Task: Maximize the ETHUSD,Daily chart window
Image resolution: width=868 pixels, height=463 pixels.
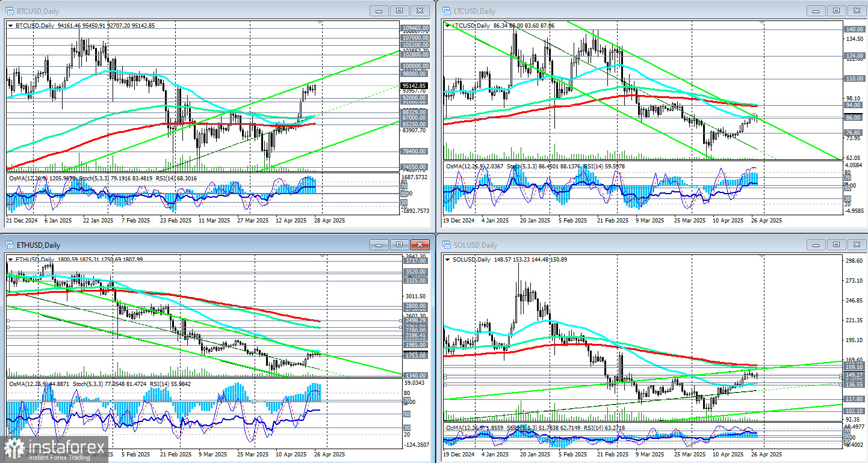Action: pos(400,245)
